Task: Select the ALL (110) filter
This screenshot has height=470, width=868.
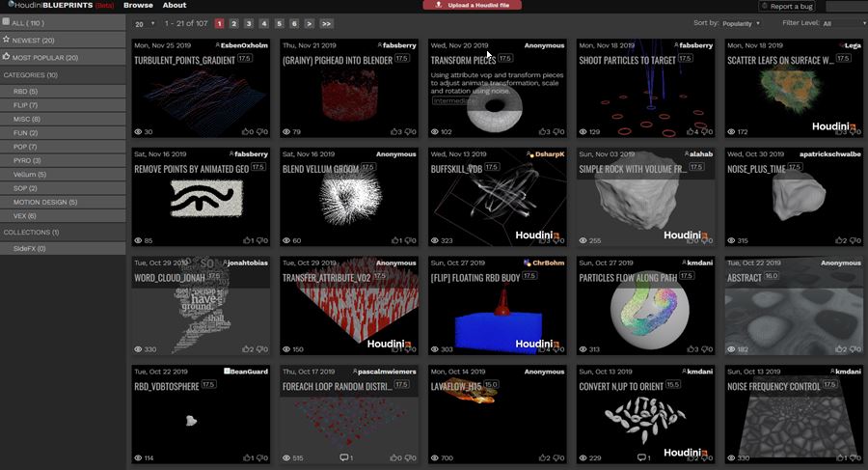Action: (x=63, y=23)
